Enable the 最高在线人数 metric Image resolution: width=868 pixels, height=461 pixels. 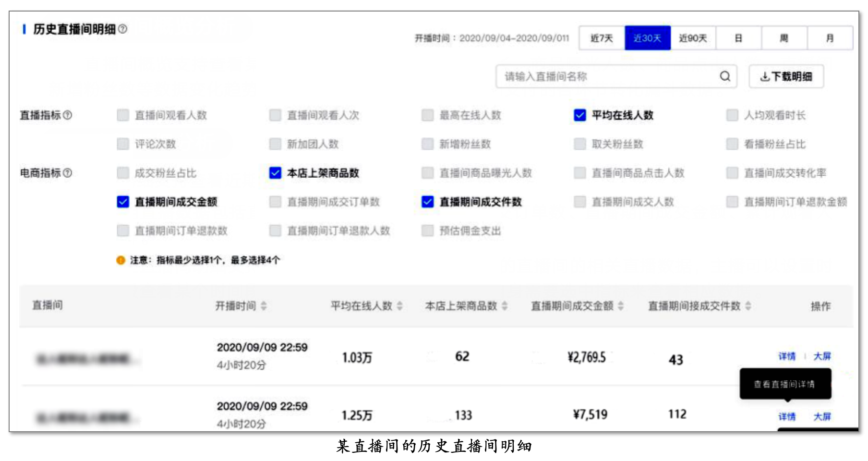427,115
